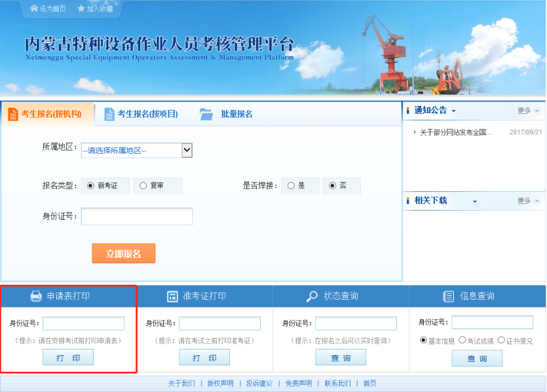This screenshot has height=392, width=547.
Task: Expand the 通知公告 dropdown arrow
Action: click(x=453, y=110)
